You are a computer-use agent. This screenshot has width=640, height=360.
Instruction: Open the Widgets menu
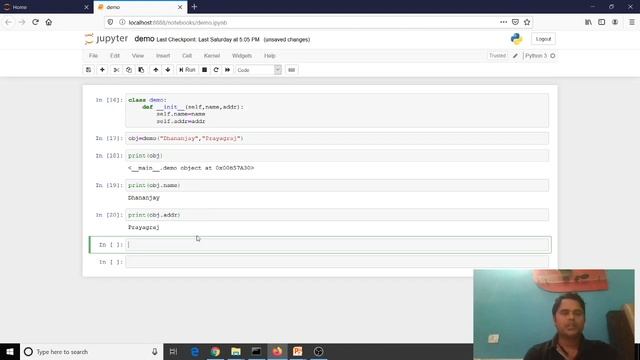[242, 56]
